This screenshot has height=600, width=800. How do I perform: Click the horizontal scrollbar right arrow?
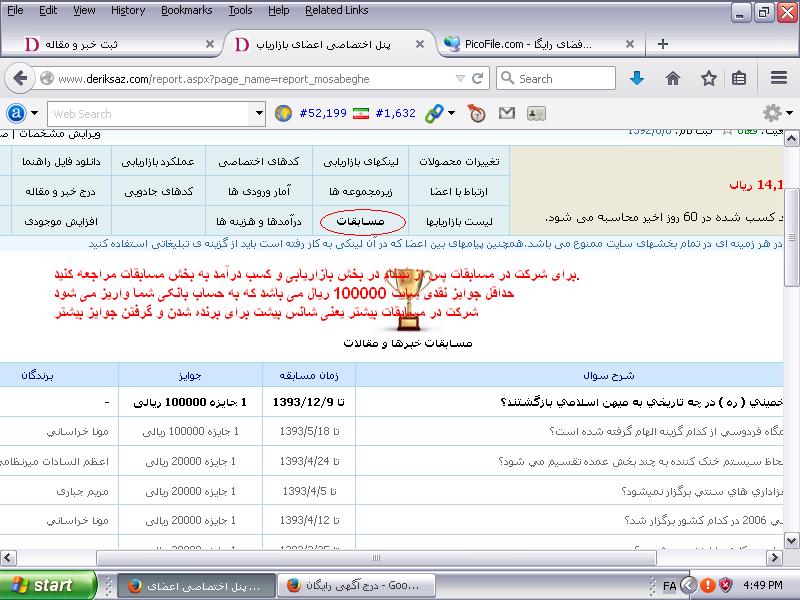[774, 557]
